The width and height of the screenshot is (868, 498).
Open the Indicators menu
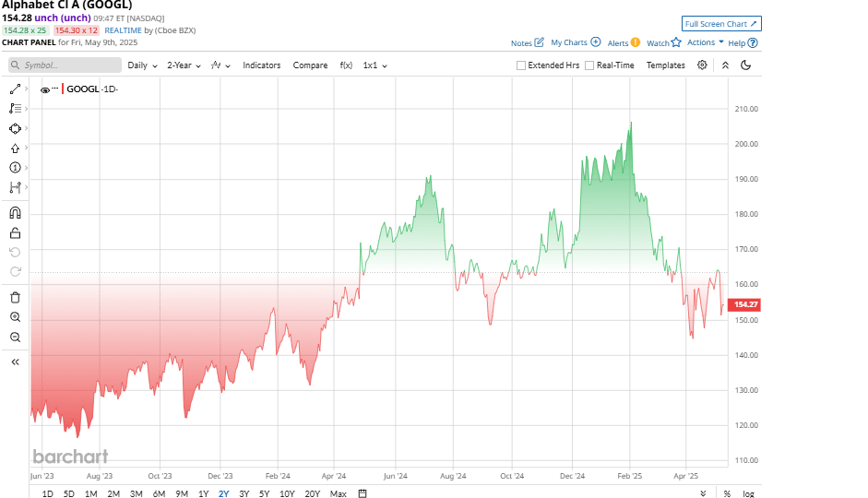click(261, 65)
